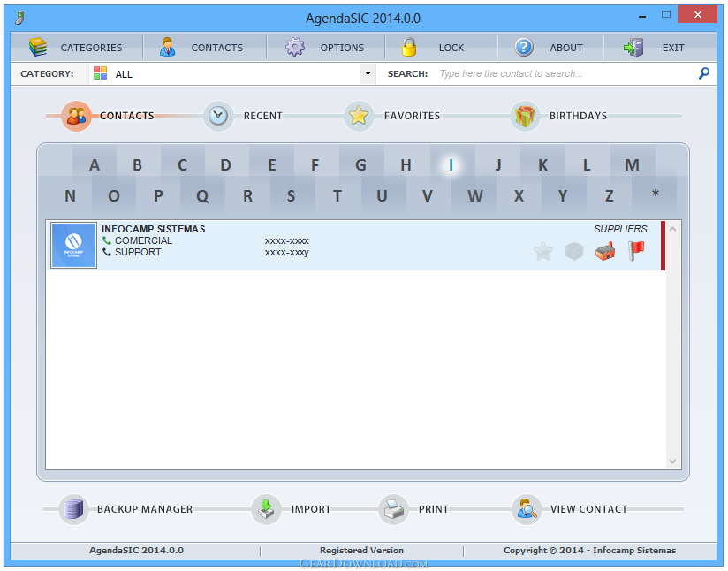Click the red flag icon on Infocamp row
This screenshot has width=728, height=571.
coord(636,251)
